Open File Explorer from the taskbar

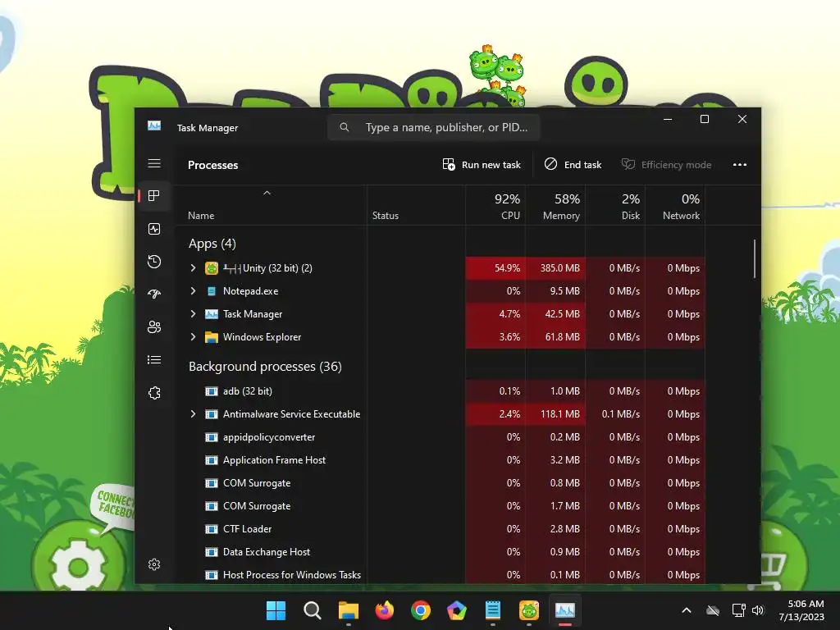[x=348, y=610]
